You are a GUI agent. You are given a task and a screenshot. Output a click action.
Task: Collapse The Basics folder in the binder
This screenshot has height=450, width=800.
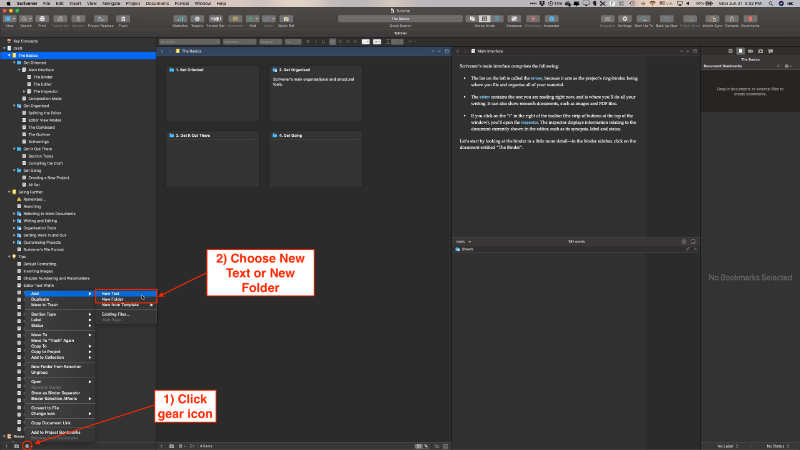coord(9,55)
